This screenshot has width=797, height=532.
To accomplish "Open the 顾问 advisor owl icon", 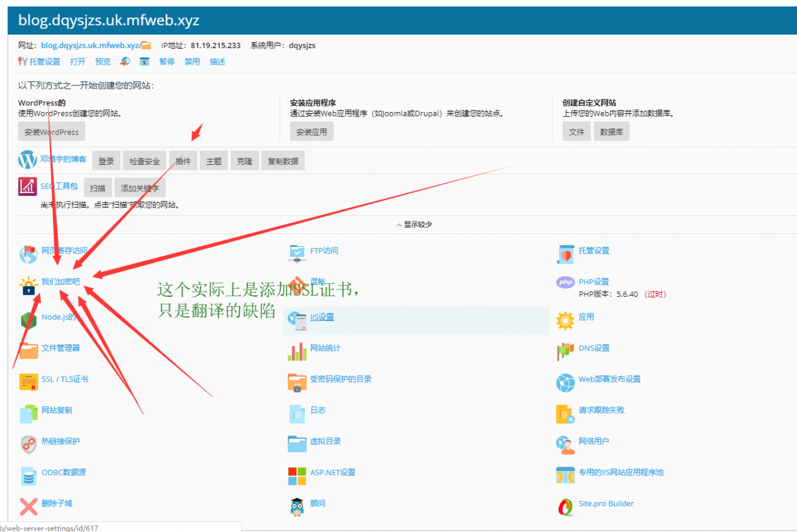I will tap(297, 506).
